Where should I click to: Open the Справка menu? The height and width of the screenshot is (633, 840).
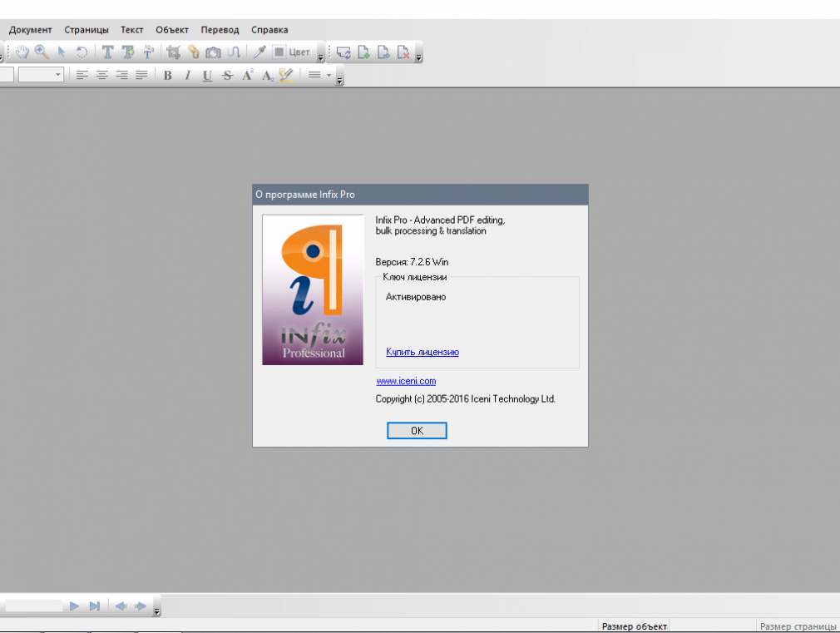[x=269, y=30]
